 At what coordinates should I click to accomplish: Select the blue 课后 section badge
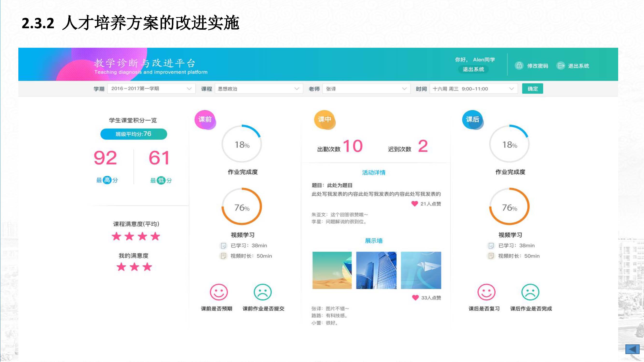(x=472, y=120)
